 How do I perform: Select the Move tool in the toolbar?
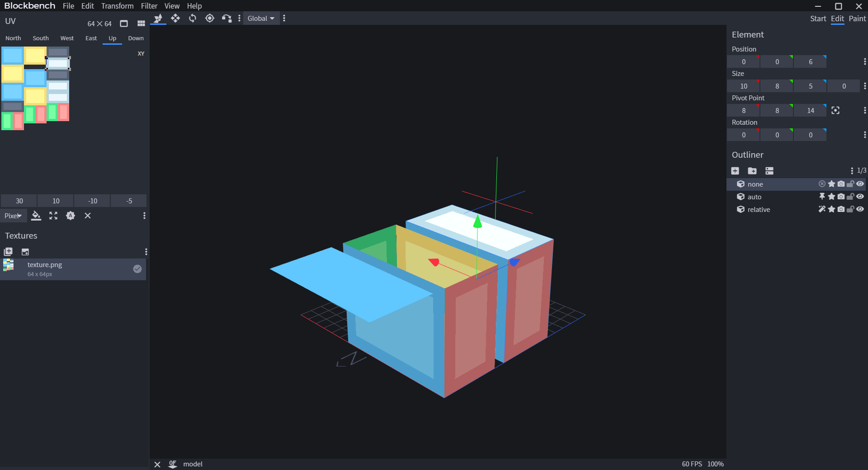175,19
